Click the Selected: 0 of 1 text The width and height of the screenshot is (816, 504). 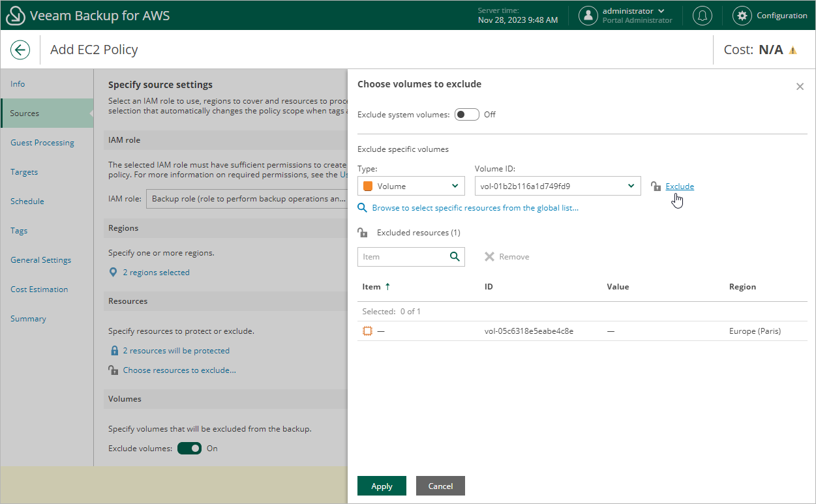(391, 312)
